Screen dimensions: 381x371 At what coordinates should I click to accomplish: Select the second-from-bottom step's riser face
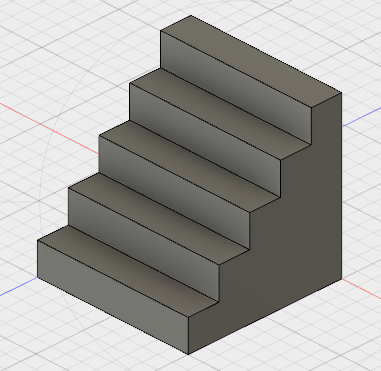coord(144,245)
